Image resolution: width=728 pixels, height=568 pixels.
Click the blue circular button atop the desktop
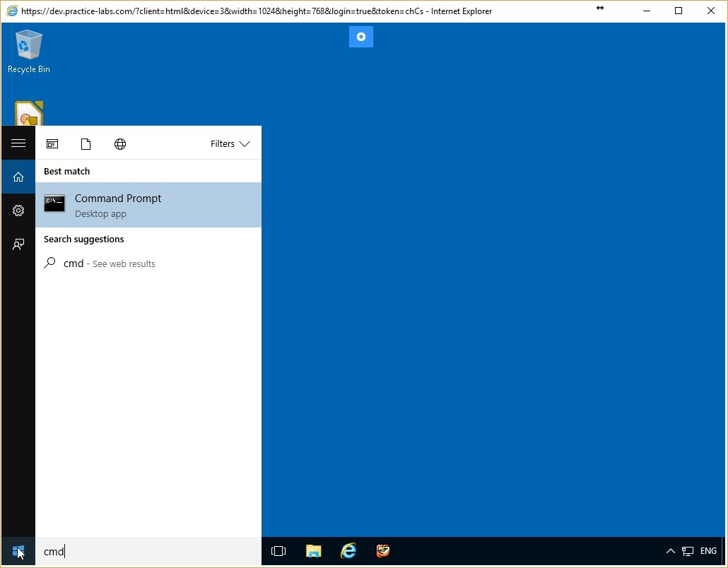pos(360,36)
